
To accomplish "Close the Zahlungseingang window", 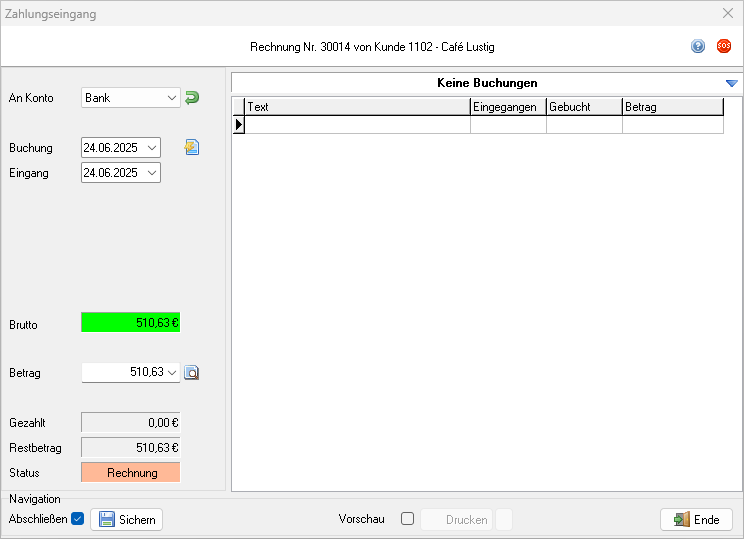I will click(x=727, y=14).
